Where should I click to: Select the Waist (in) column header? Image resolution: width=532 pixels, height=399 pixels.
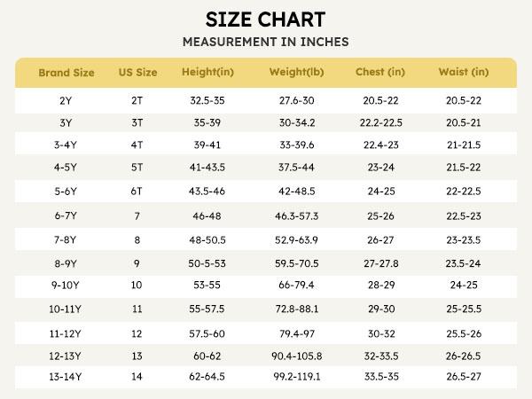(463, 72)
